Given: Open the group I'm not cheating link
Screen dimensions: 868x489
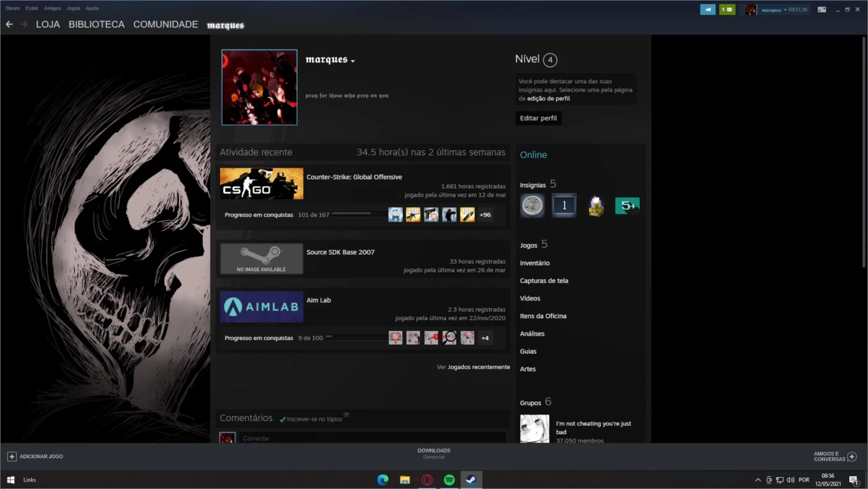Looking at the screenshot, I should pyautogui.click(x=593, y=428).
